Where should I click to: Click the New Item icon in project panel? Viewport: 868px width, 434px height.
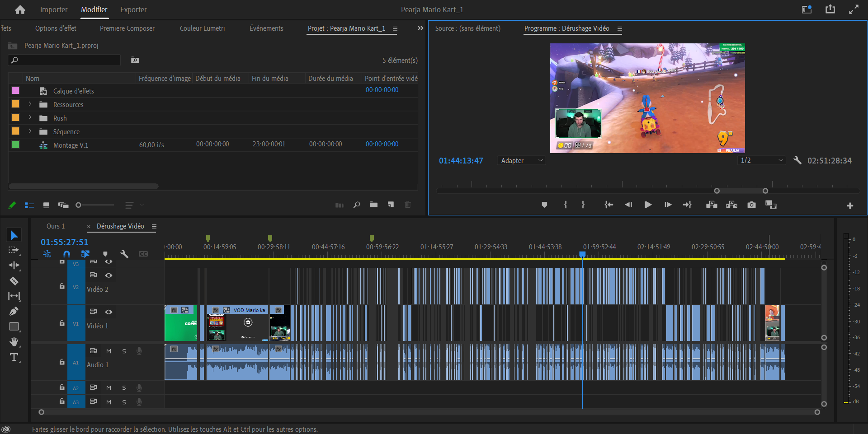tap(391, 205)
